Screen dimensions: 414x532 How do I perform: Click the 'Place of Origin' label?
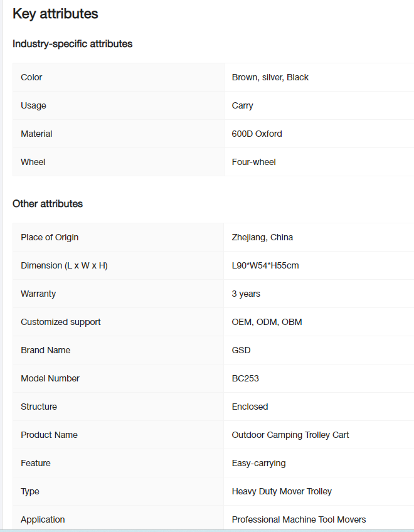coord(50,237)
